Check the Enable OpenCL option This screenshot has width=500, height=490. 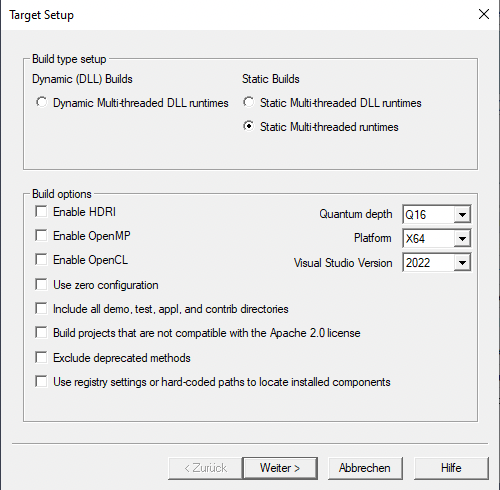[41, 259]
